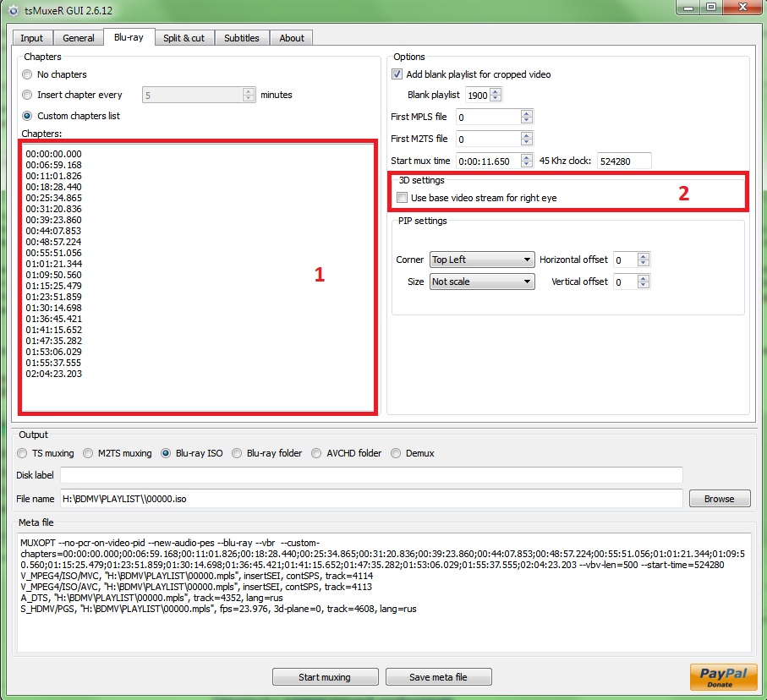This screenshot has height=700, width=767.
Task: Open the Corner dropdown showing Top Left
Action: point(482,260)
